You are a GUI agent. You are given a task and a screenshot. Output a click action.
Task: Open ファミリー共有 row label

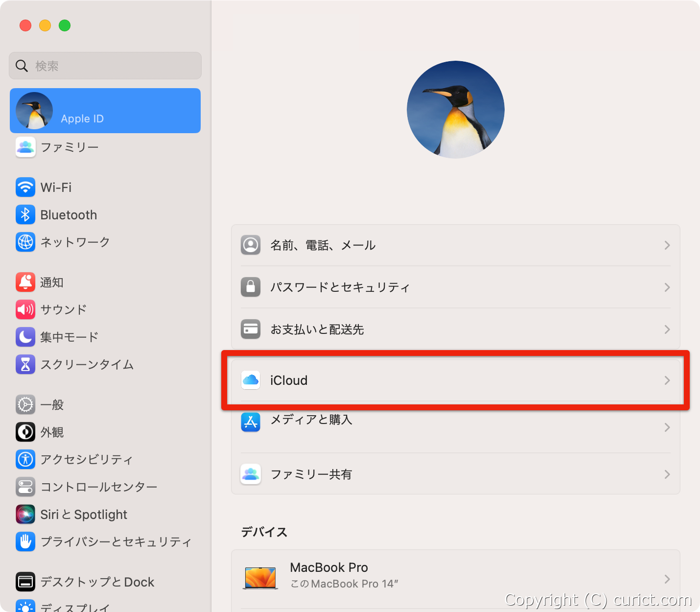[311, 474]
